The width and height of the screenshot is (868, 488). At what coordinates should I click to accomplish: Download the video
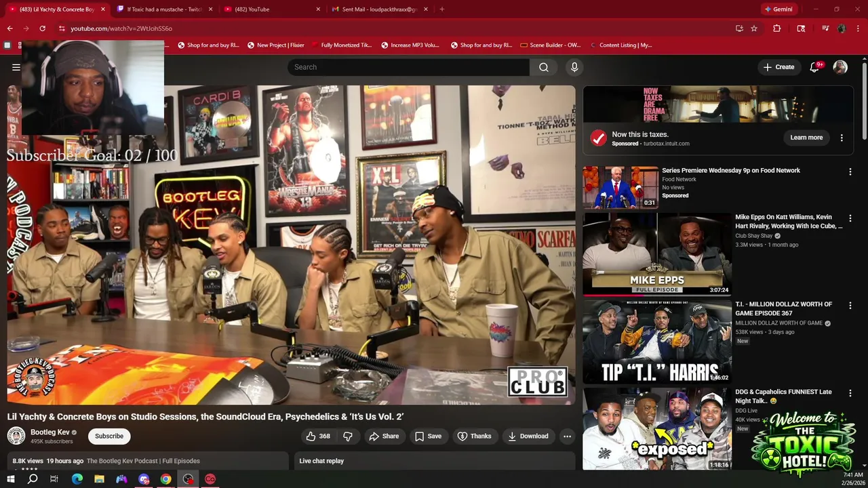pyautogui.click(x=528, y=436)
